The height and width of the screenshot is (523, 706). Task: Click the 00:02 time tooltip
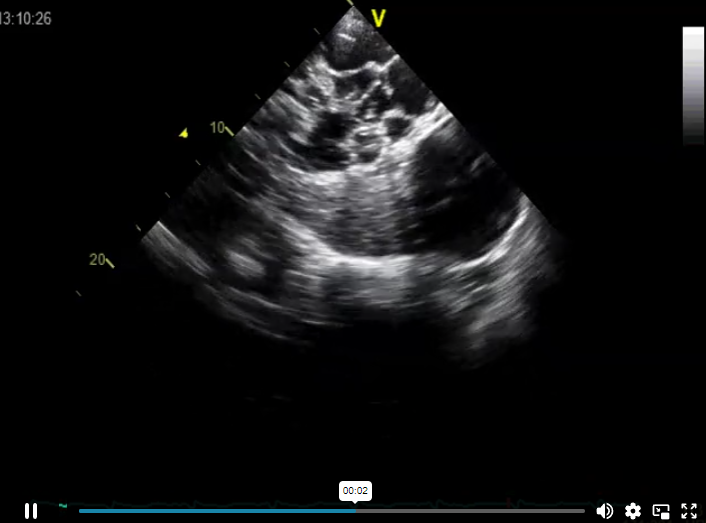(x=355, y=491)
